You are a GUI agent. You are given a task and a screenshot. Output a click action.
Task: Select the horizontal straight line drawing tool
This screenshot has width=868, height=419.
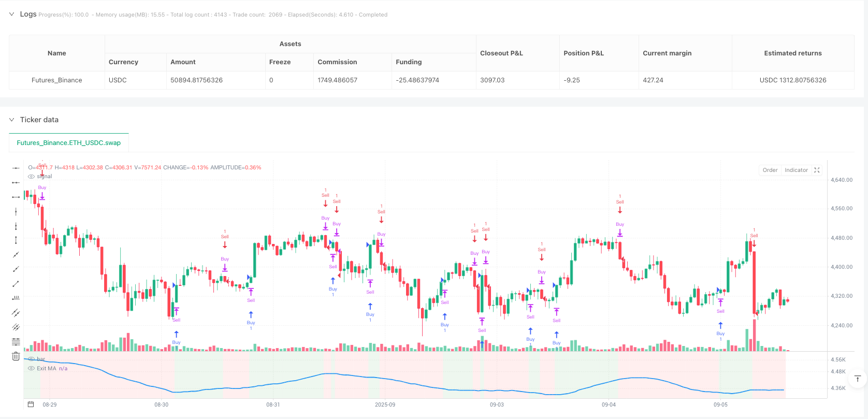[x=16, y=168]
